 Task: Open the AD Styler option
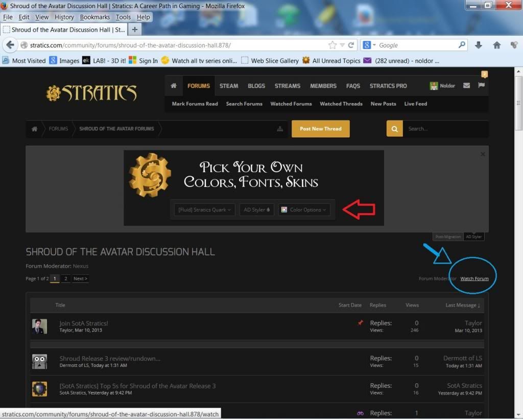(257, 210)
